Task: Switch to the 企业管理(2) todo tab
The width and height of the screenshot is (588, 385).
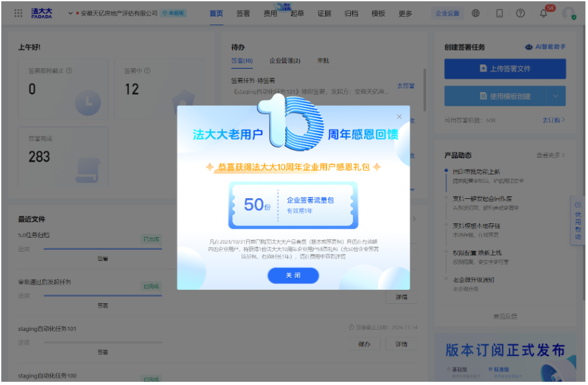Action: click(286, 61)
